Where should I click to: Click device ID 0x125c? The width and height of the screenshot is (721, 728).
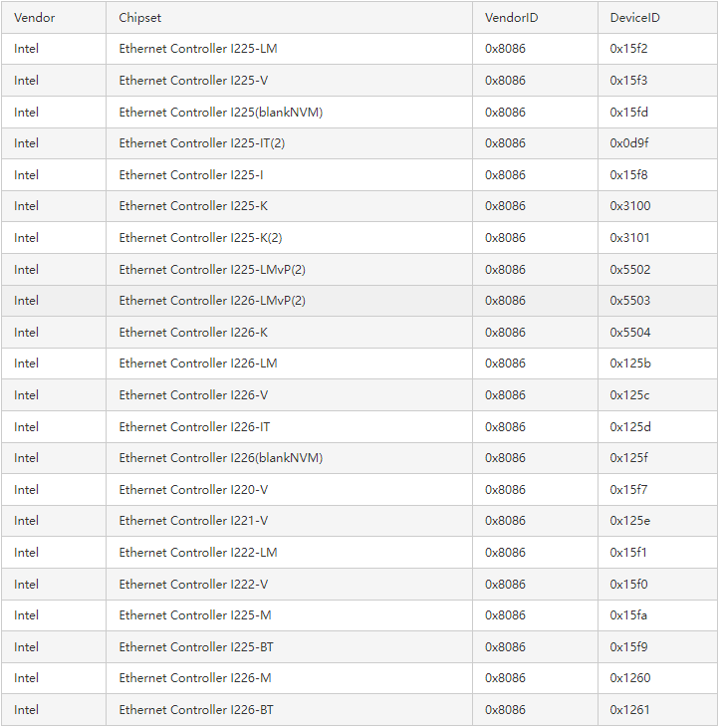click(629, 395)
